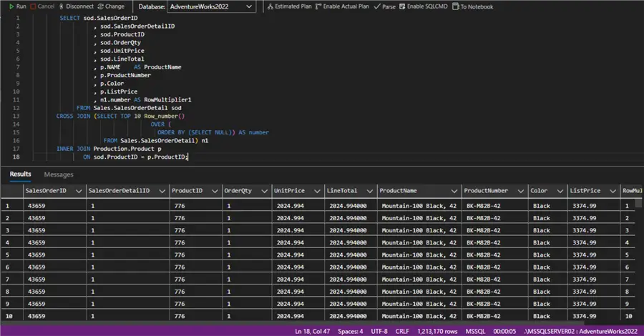Switch to the Results tab
Screen dimensions: 644x336
point(21,174)
